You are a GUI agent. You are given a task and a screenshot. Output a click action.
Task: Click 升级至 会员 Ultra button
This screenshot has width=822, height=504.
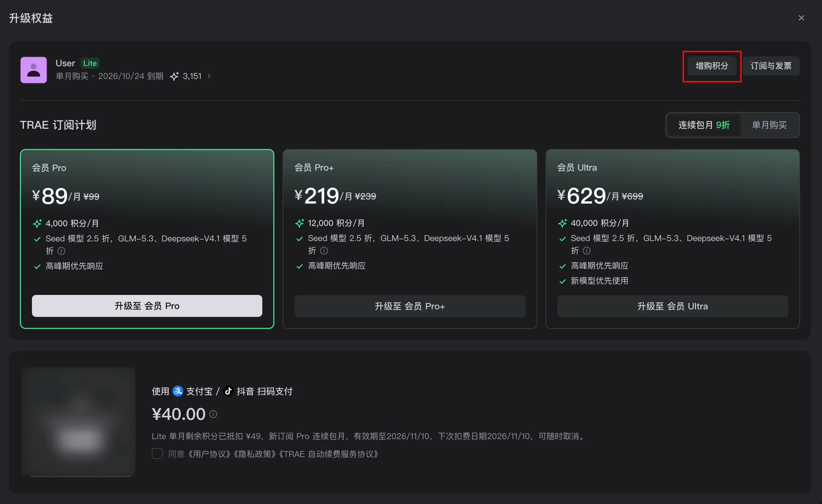(x=673, y=306)
